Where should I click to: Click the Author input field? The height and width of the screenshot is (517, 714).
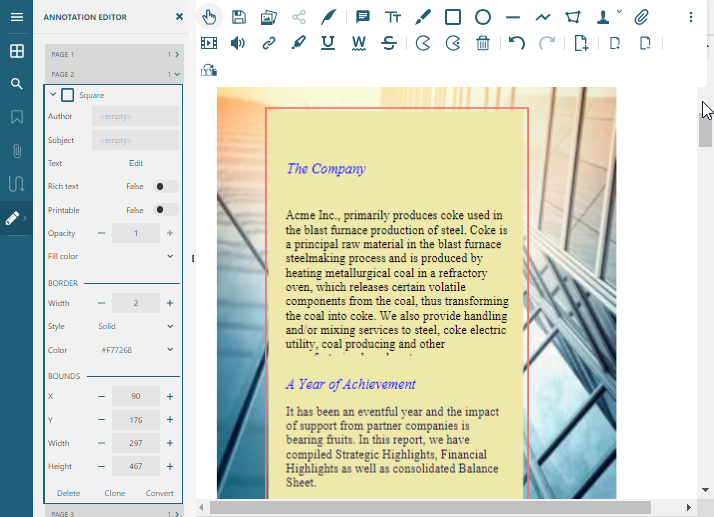[136, 116]
